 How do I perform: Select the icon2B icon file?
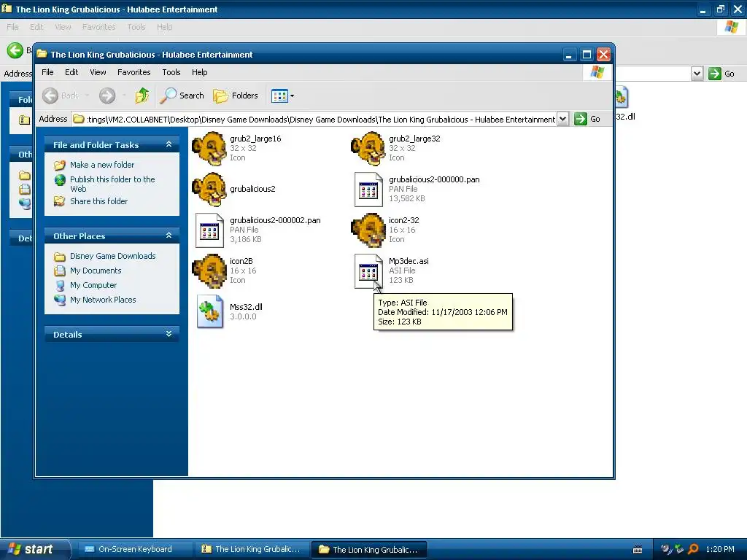pyautogui.click(x=209, y=271)
